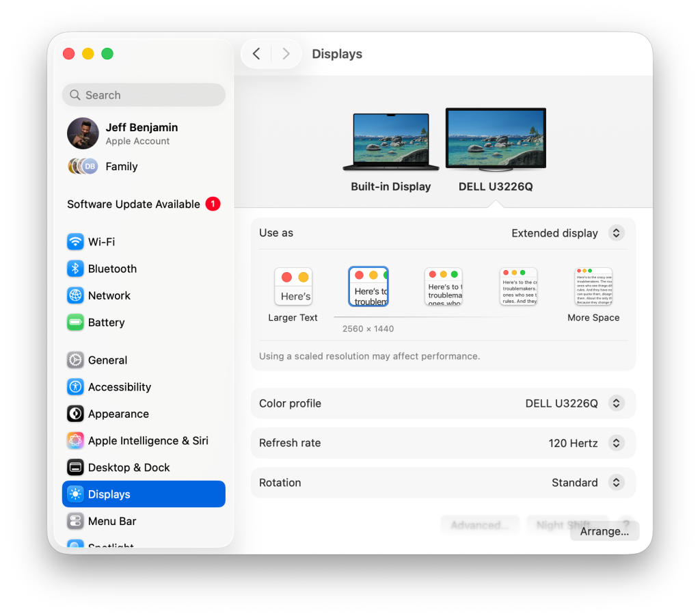Open Wi-Fi settings pane
Viewport: 700px width, 616px height.
tap(144, 242)
